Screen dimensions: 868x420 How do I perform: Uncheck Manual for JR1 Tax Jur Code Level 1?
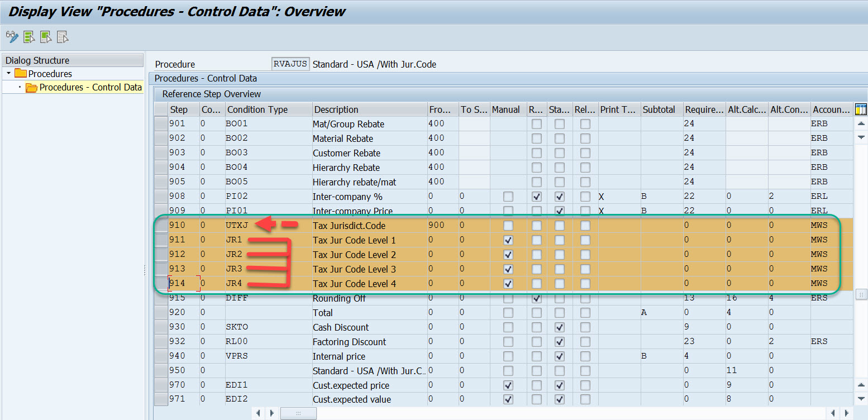tap(508, 240)
